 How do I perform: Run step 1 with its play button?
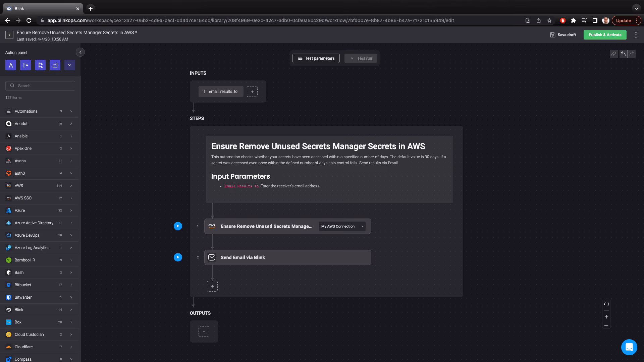click(x=178, y=226)
